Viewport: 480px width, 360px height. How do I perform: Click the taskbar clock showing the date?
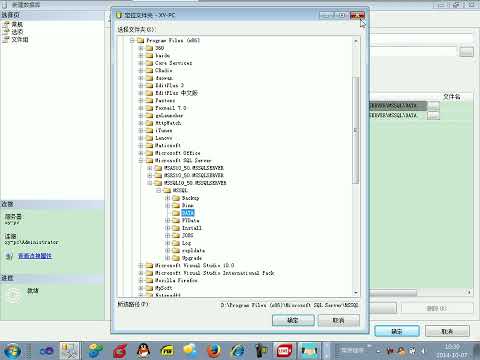(x=452, y=351)
